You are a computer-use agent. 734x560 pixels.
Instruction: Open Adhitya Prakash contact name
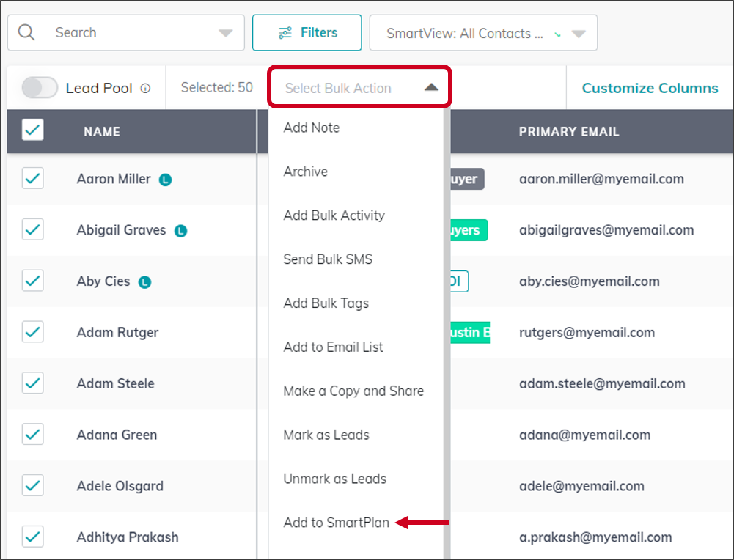pyautogui.click(x=128, y=537)
